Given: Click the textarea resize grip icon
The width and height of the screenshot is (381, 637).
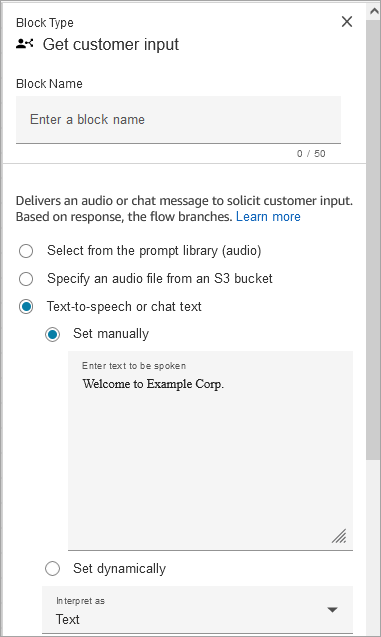Looking at the screenshot, I should click(339, 536).
